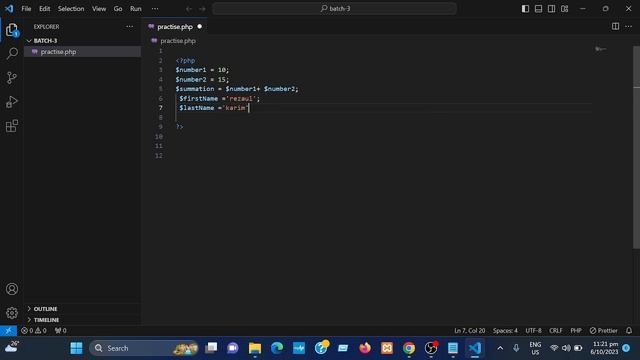
Task: Click the remote window indicator in status bar
Action: [x=8, y=331]
